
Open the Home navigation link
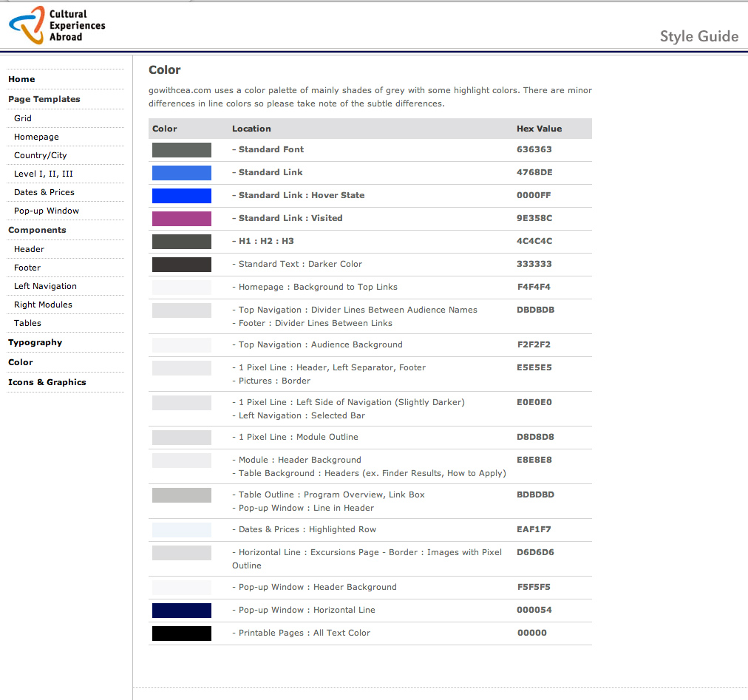[x=21, y=79]
